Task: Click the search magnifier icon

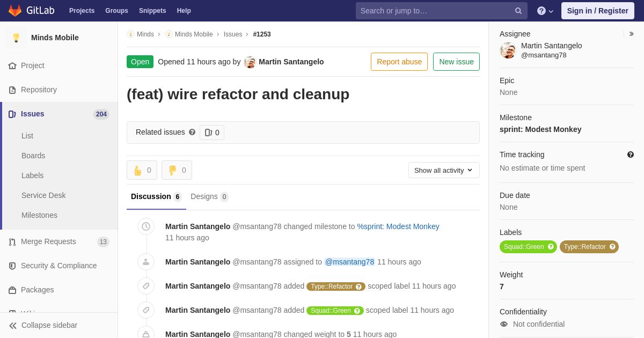Action: [x=518, y=11]
